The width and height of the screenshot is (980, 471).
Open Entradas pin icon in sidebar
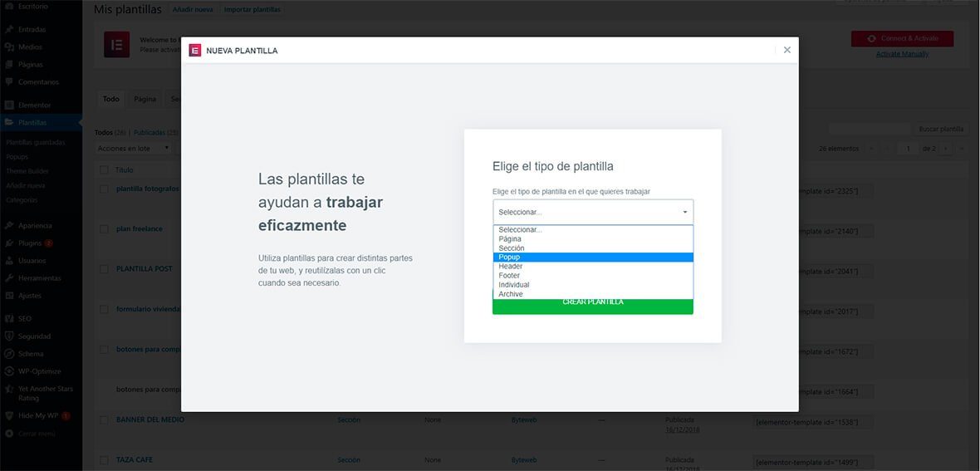pyautogui.click(x=9, y=29)
